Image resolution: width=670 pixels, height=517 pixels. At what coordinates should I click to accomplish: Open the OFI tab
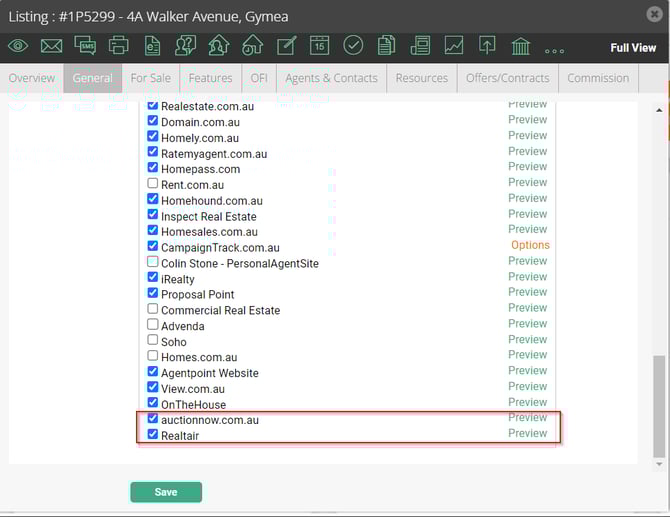259,78
